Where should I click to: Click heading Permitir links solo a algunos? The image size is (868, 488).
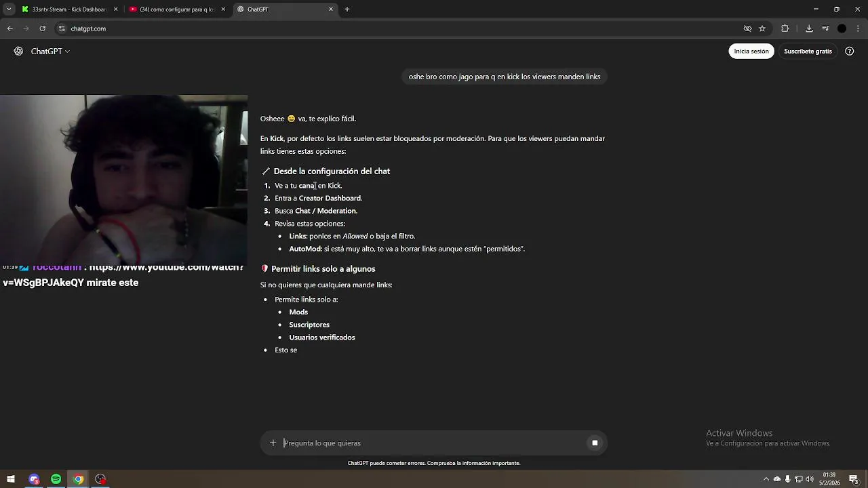323,269
